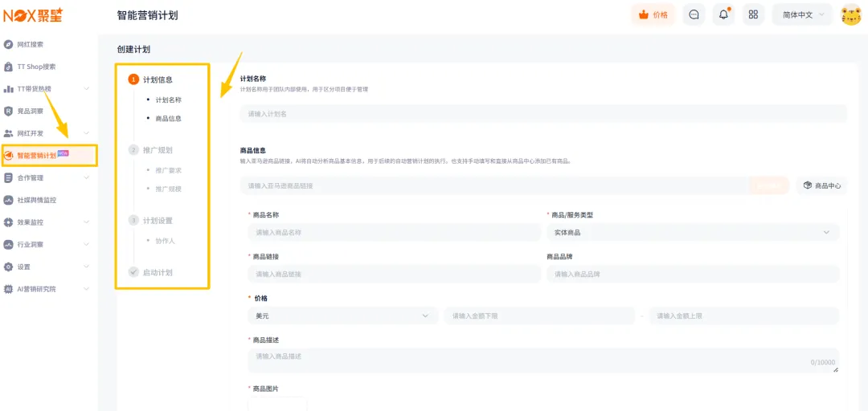Open 网红搜索 menu item

(x=30, y=44)
